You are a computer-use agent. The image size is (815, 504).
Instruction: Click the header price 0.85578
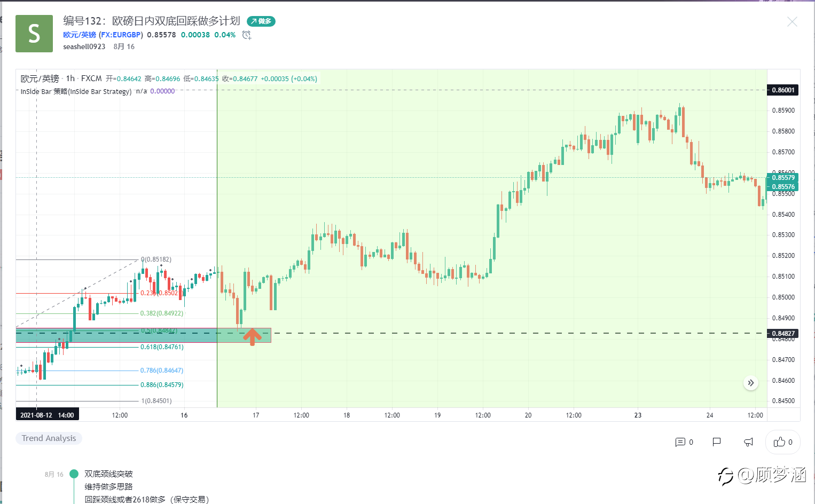coord(161,35)
